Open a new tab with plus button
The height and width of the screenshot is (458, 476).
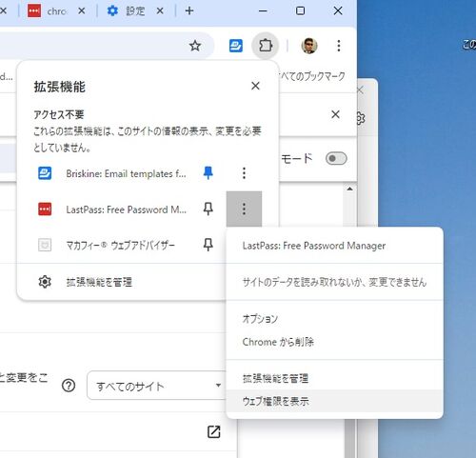pyautogui.click(x=189, y=11)
